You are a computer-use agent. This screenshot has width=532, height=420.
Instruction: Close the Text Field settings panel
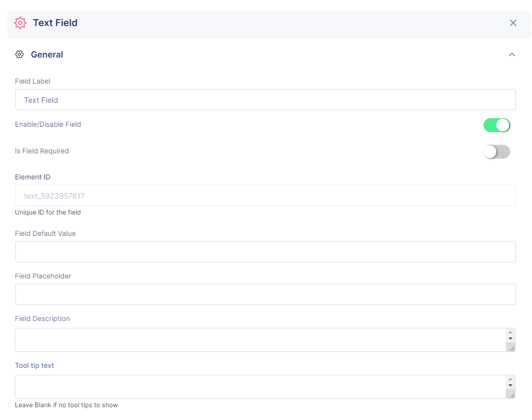point(513,23)
